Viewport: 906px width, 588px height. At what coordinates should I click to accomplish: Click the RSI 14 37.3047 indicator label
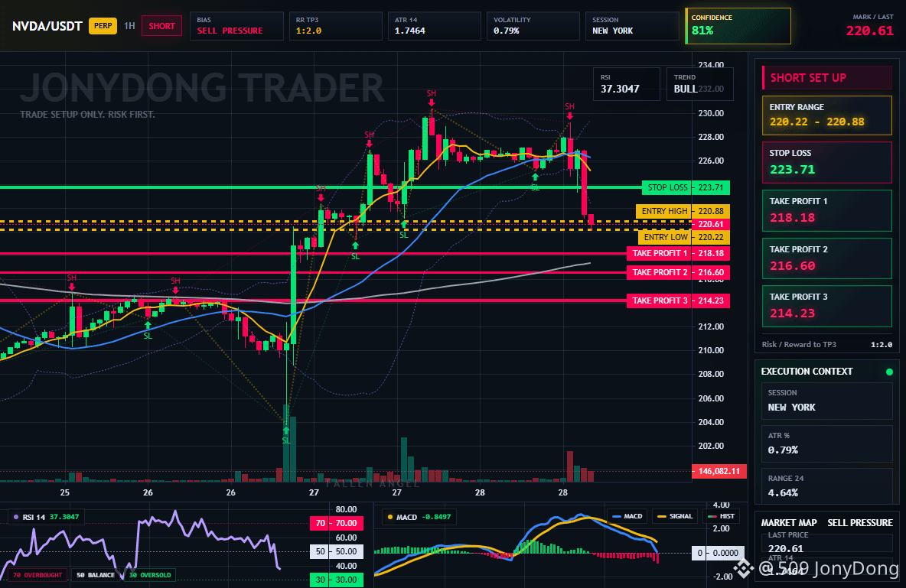pos(46,517)
